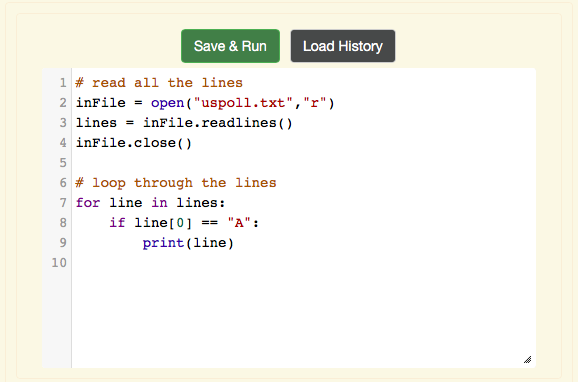This screenshot has height=382, width=578.
Task: Click the comment '# loop through the lines'
Action: coord(176,183)
